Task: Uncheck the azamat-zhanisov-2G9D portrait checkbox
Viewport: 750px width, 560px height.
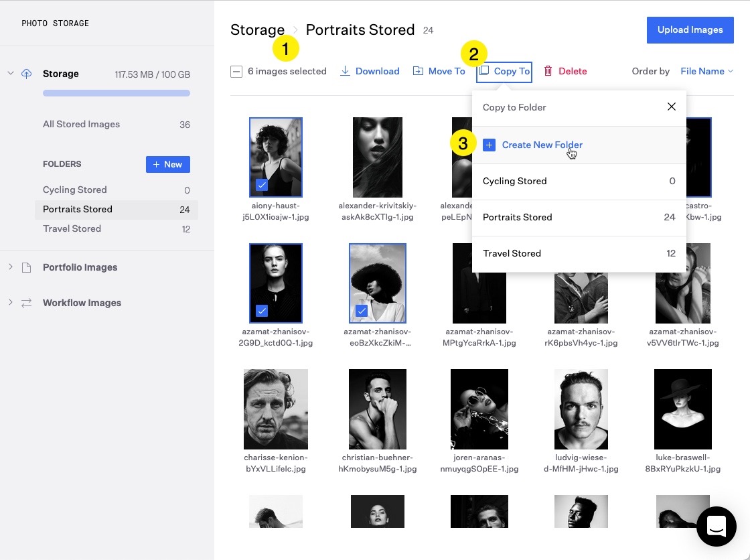Action: coord(262,310)
